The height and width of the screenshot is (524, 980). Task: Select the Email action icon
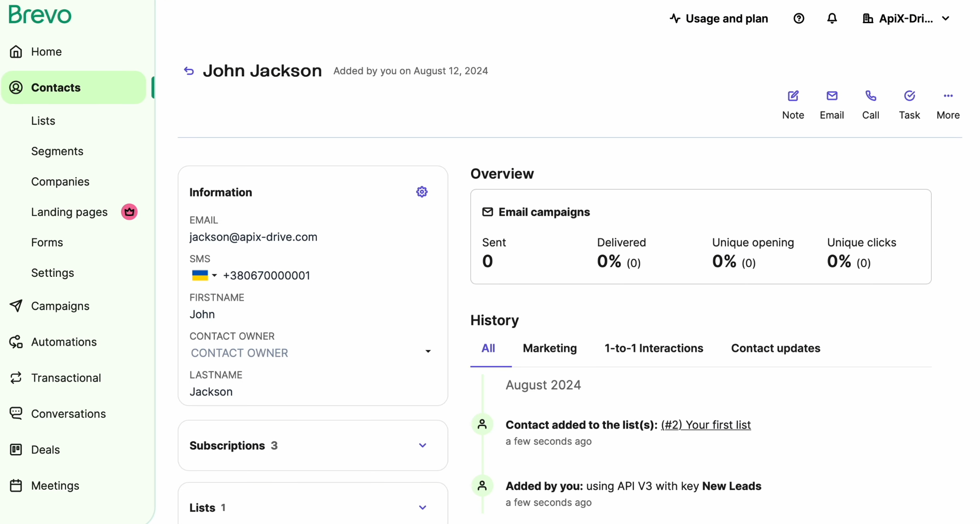832,104
